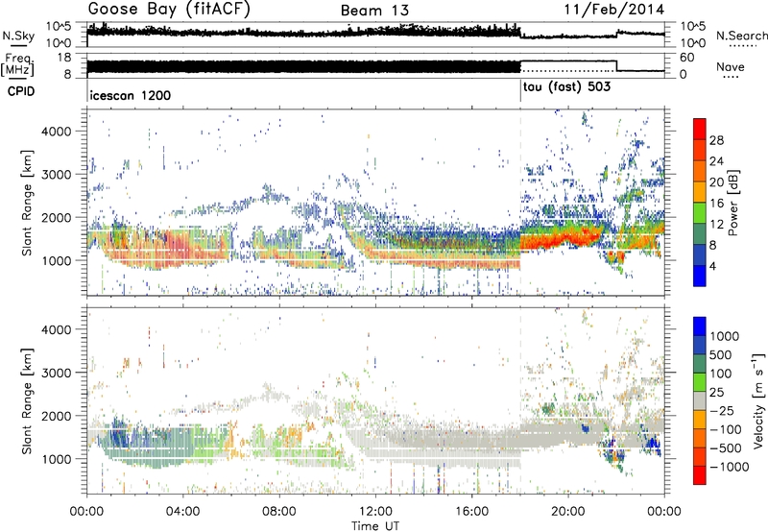Click the "Slant Range [km]" label of power panel
Image resolution: width=768 pixels, height=532 pixels.
[27, 203]
